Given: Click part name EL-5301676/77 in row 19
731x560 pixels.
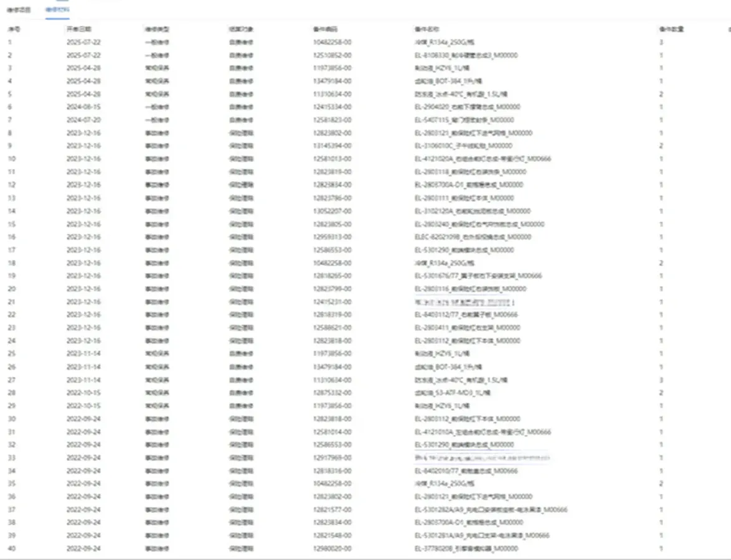Looking at the screenshot, I should pos(478,276).
